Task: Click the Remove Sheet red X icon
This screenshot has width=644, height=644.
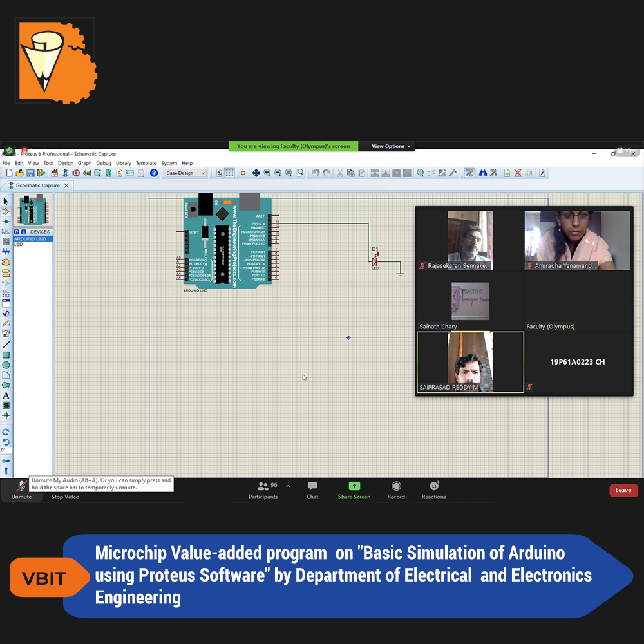Action: (518, 173)
